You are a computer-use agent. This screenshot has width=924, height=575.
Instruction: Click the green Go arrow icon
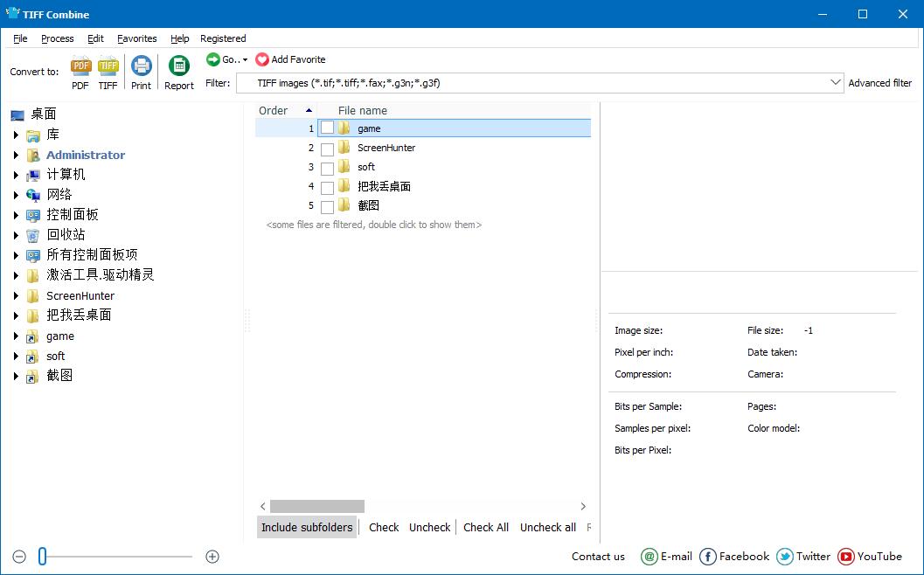(212, 59)
